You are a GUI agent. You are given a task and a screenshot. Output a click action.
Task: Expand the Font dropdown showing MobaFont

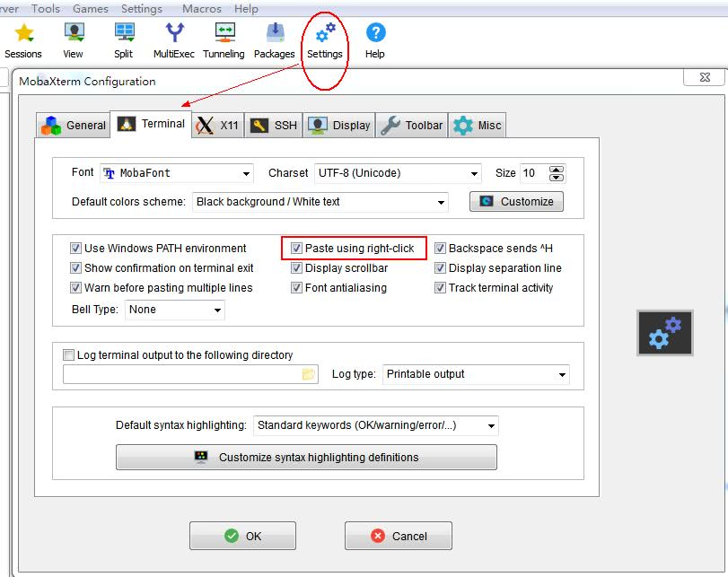(177, 173)
